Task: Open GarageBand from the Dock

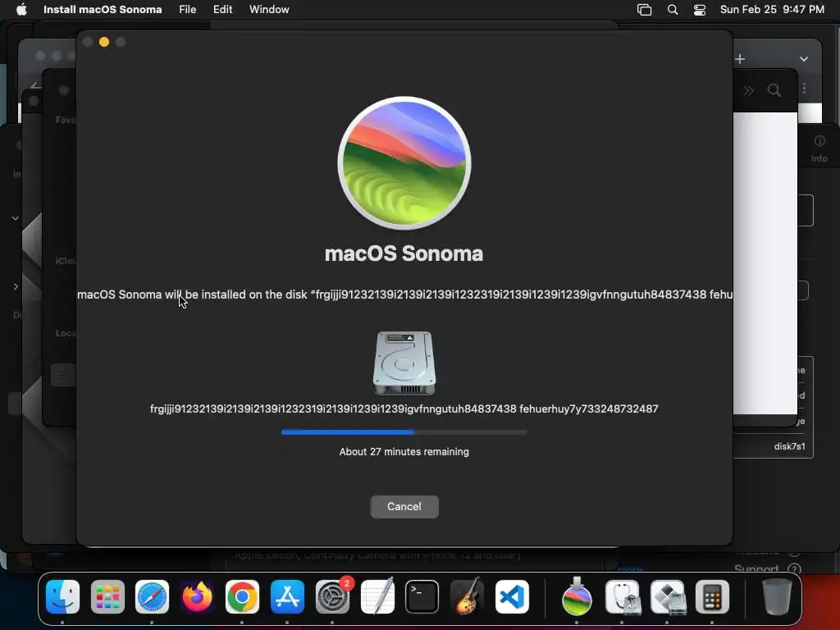Action: 467,597
